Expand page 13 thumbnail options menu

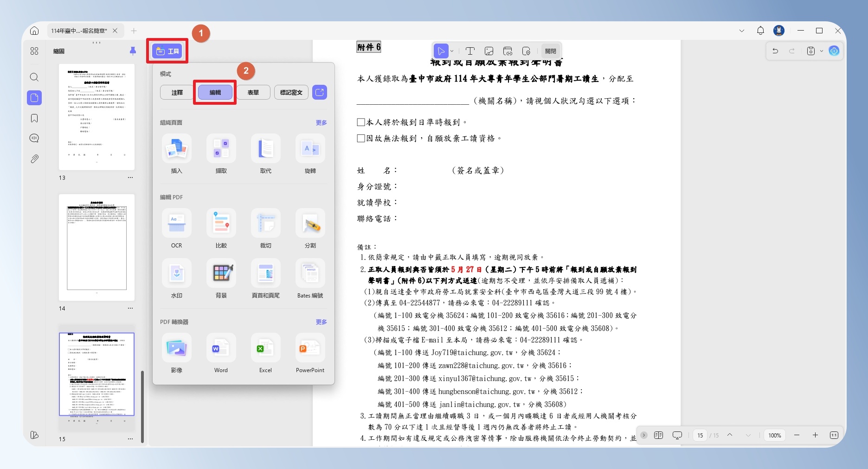click(130, 177)
